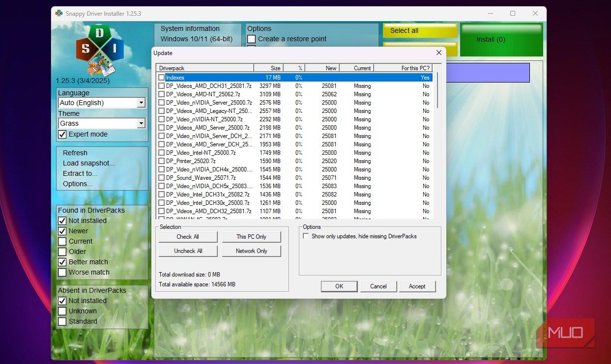The image size is (611, 364).
Task: Toggle the Newer filter checkbox
Action: [62, 231]
